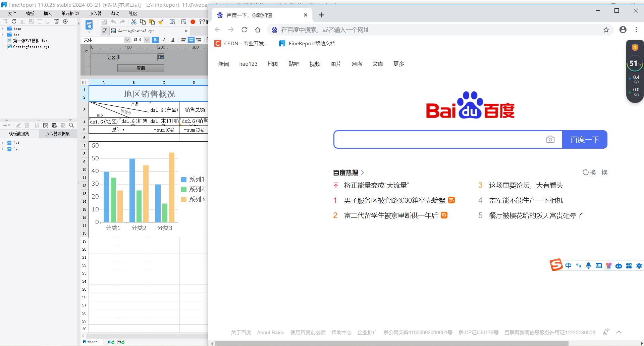Expand the ds1 dataset node
This screenshot has width=644, height=346.
click(3, 143)
